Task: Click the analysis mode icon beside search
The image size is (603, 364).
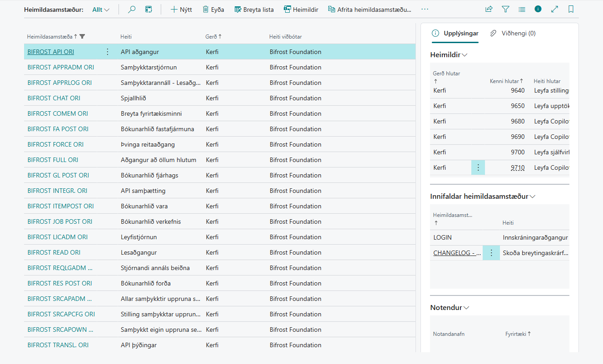Action: 148,9
